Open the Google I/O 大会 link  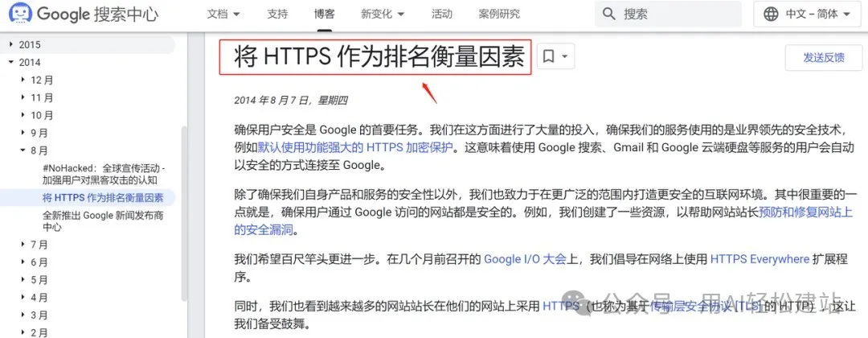tap(526, 259)
